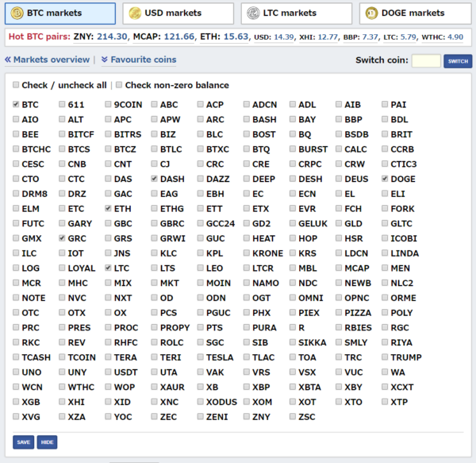The width and height of the screenshot is (476, 463).
Task: Enable Check non-zero balance checkbox
Action: coord(119,84)
